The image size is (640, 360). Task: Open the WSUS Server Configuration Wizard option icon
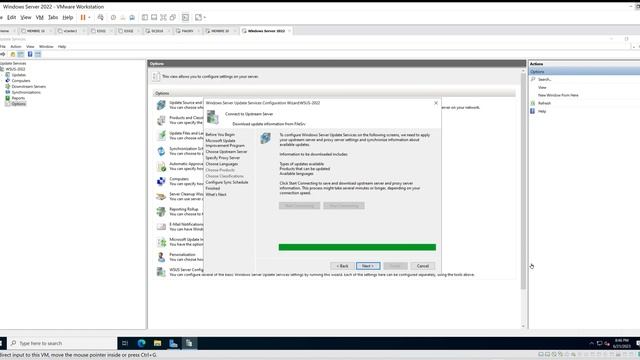click(161, 272)
